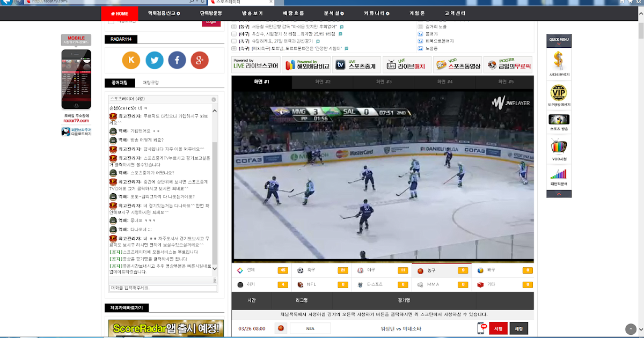
Task: Filter games by NFL category
Action: 322,284
